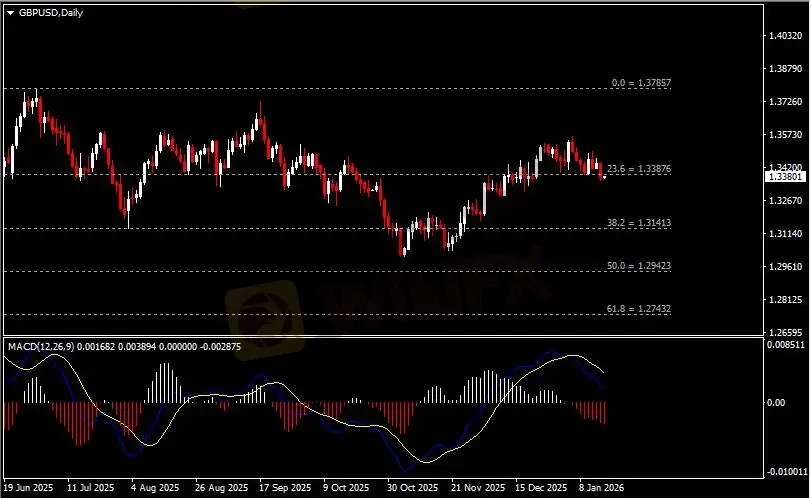Click the GBPUSD,Daily chart title
This screenshot has width=811, height=498.
pyautogui.click(x=50, y=11)
